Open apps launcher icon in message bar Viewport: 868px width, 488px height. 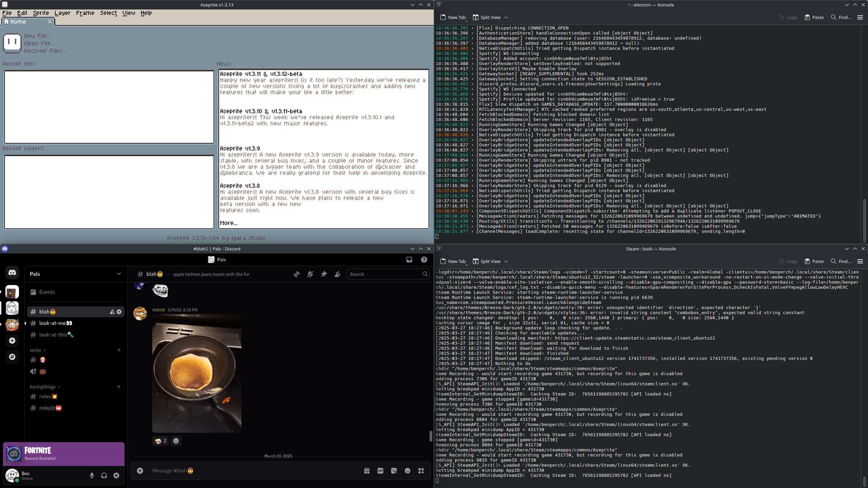[421, 471]
